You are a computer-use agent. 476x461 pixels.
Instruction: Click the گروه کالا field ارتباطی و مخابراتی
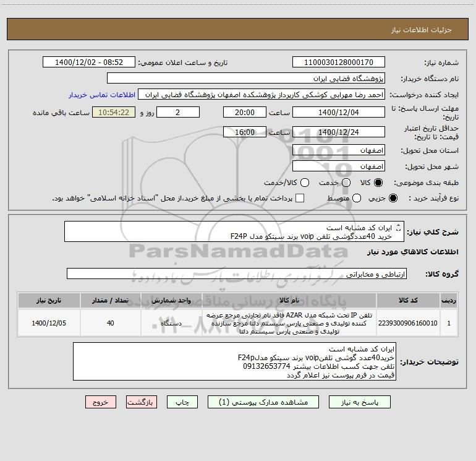pos(237,274)
